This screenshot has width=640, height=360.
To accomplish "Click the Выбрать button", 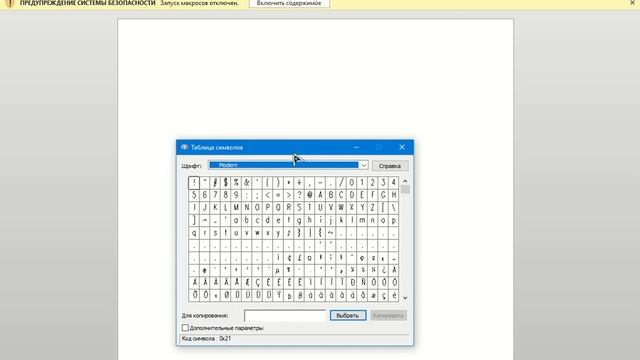I will click(348, 316).
